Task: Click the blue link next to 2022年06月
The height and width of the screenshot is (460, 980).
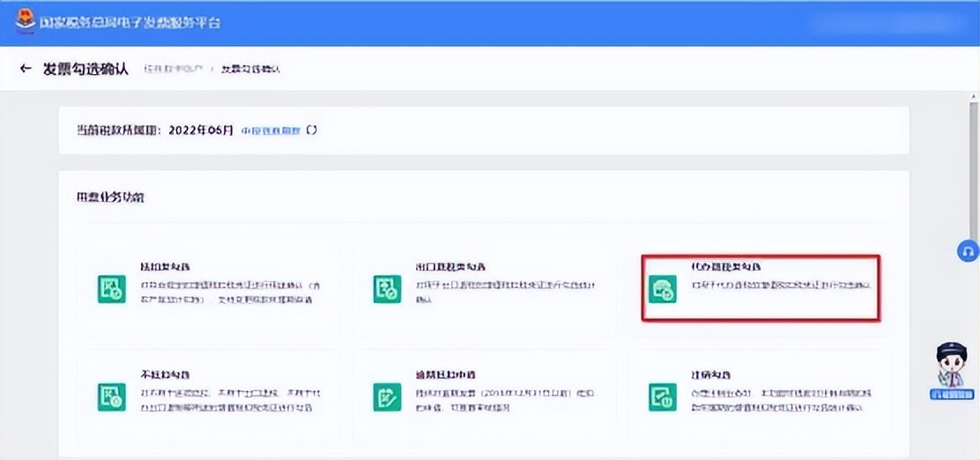Action: pyautogui.click(x=271, y=130)
